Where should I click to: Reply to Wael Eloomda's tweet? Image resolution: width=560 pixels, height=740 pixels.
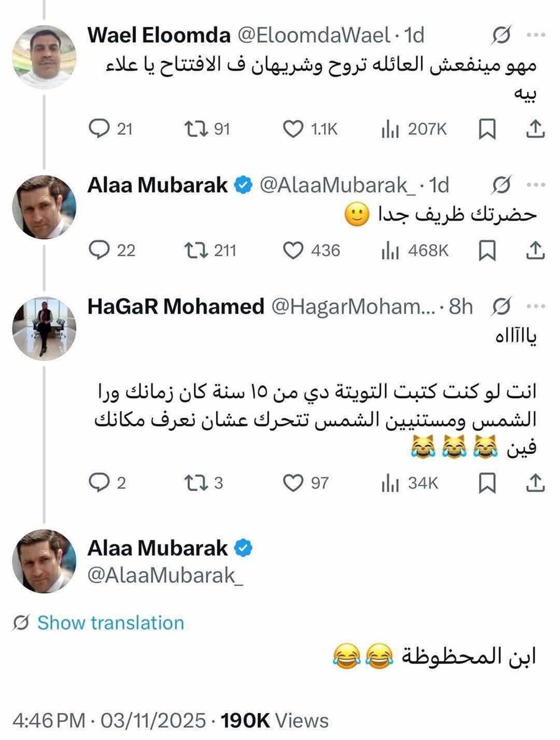pos(99,129)
